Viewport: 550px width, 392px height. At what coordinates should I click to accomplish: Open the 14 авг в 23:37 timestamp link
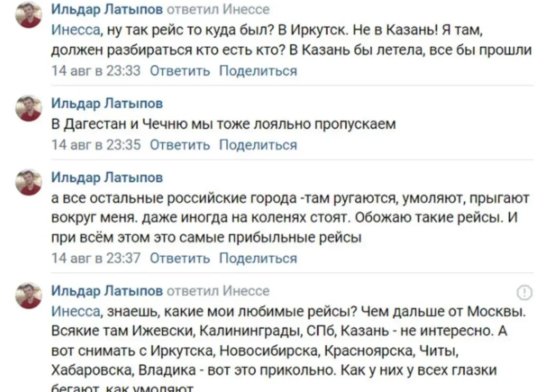pos(96,258)
